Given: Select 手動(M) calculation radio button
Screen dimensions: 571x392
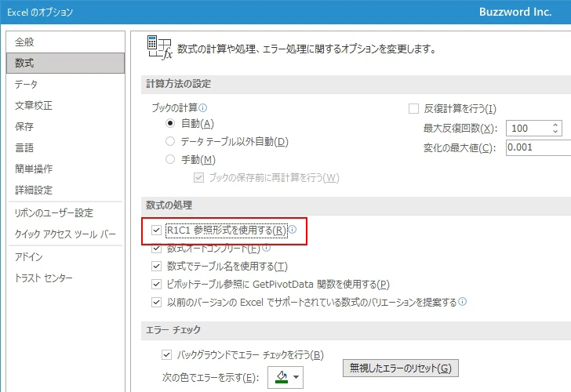Looking at the screenshot, I should tap(170, 159).
